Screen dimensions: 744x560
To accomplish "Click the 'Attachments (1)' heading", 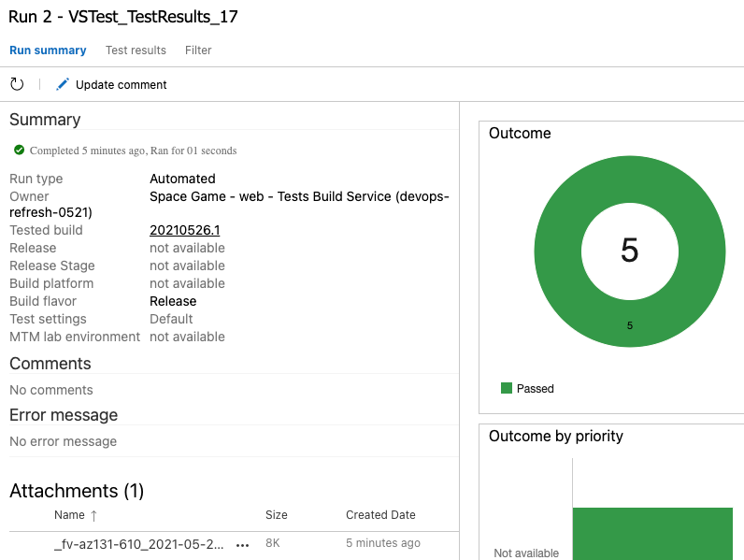I will click(x=77, y=491).
